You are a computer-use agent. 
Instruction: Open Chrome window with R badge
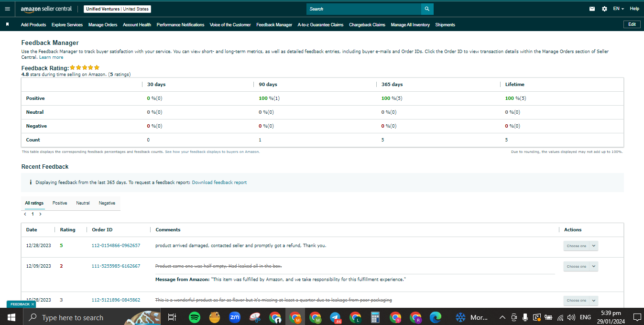[x=415, y=317]
